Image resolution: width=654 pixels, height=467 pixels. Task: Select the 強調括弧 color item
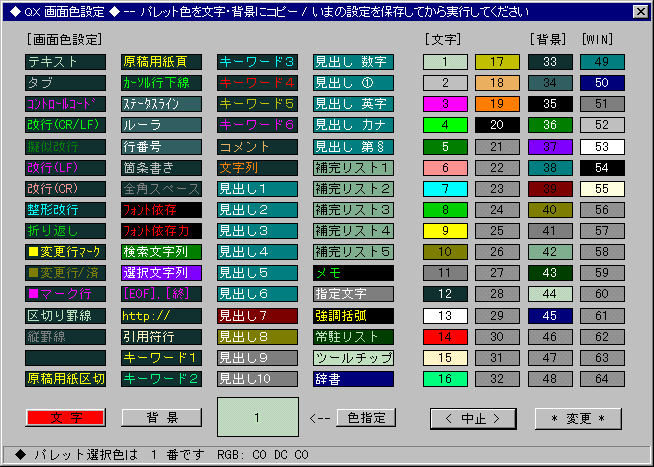click(x=353, y=315)
